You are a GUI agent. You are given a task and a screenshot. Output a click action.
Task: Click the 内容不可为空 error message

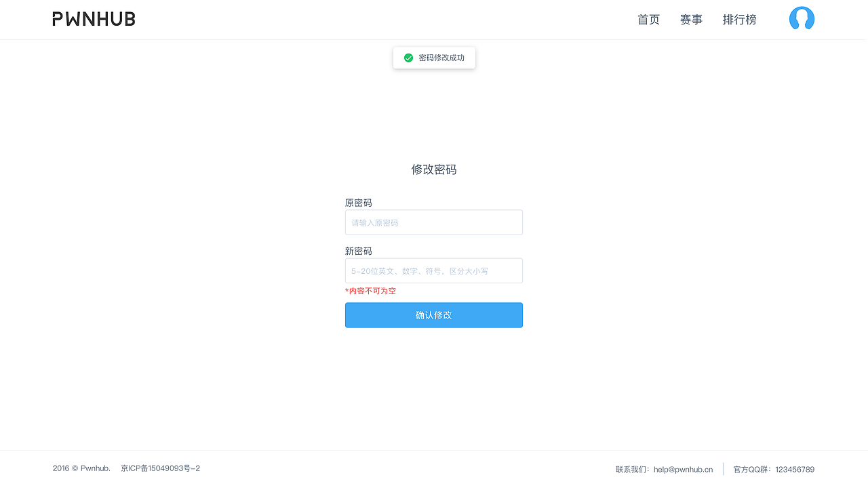click(x=372, y=290)
